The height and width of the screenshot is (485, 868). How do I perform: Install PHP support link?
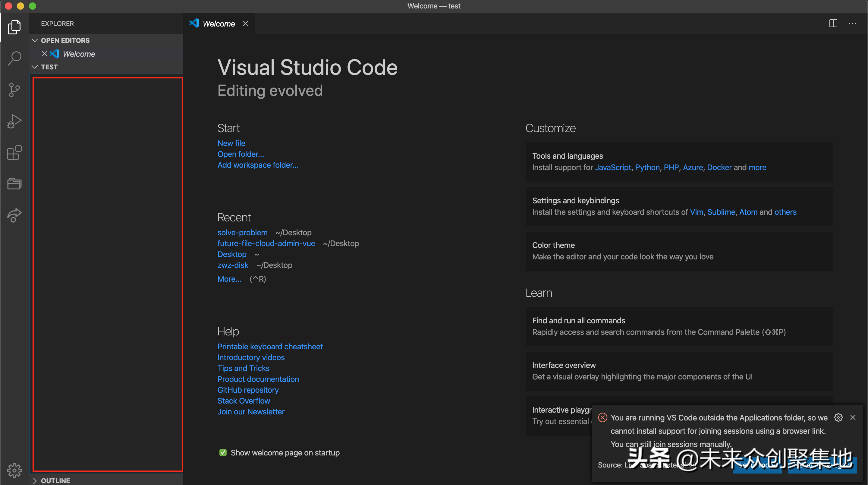pyautogui.click(x=671, y=167)
